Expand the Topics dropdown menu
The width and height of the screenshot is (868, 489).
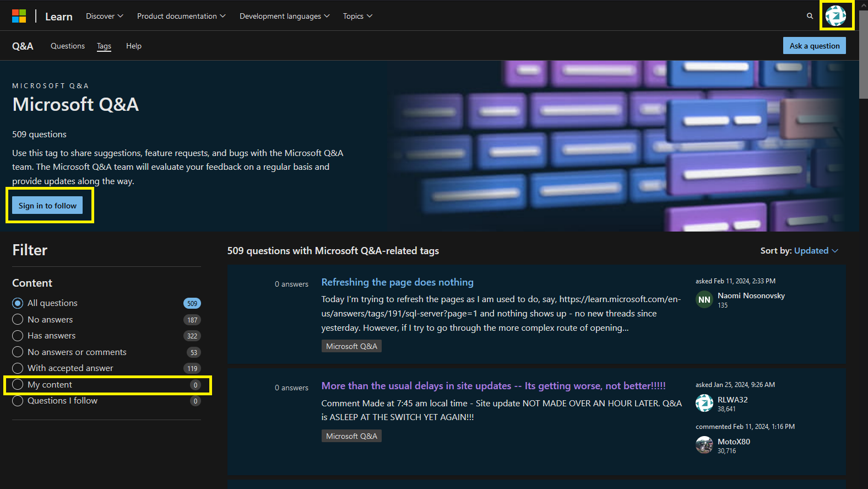357,16
